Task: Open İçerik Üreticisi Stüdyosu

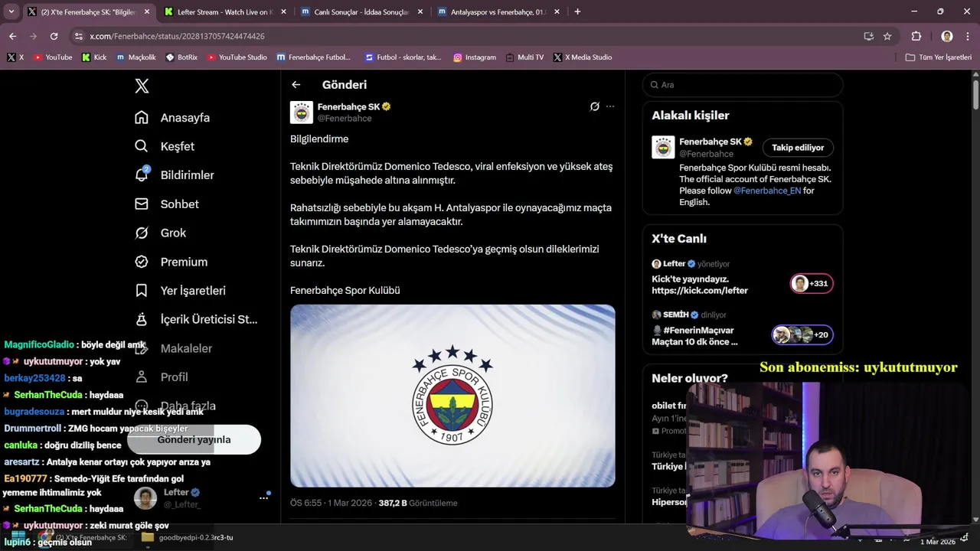Action: (196, 319)
